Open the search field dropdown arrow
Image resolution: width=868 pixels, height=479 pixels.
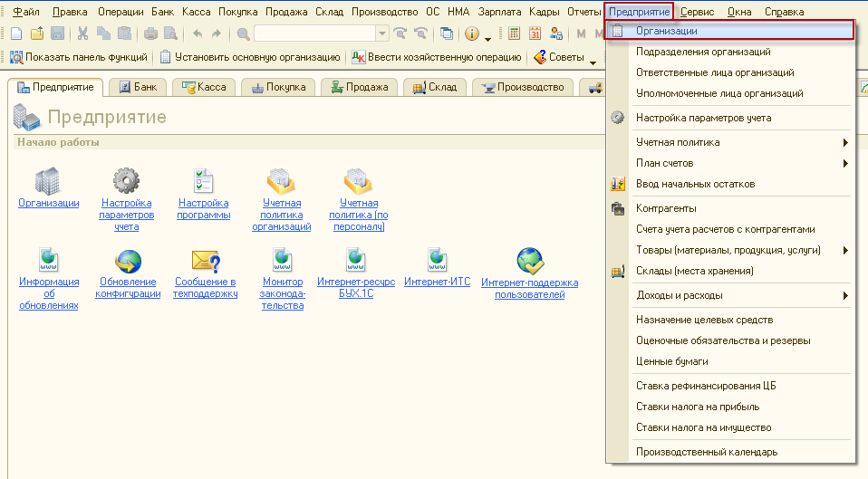click(381, 34)
